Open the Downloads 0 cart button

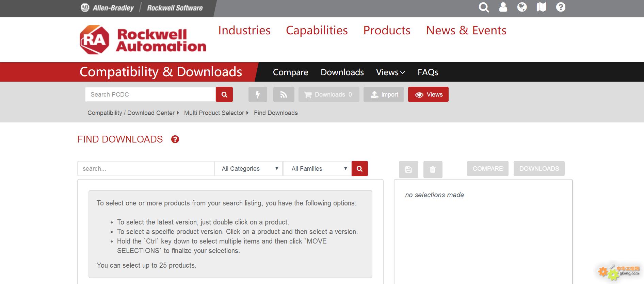(329, 95)
